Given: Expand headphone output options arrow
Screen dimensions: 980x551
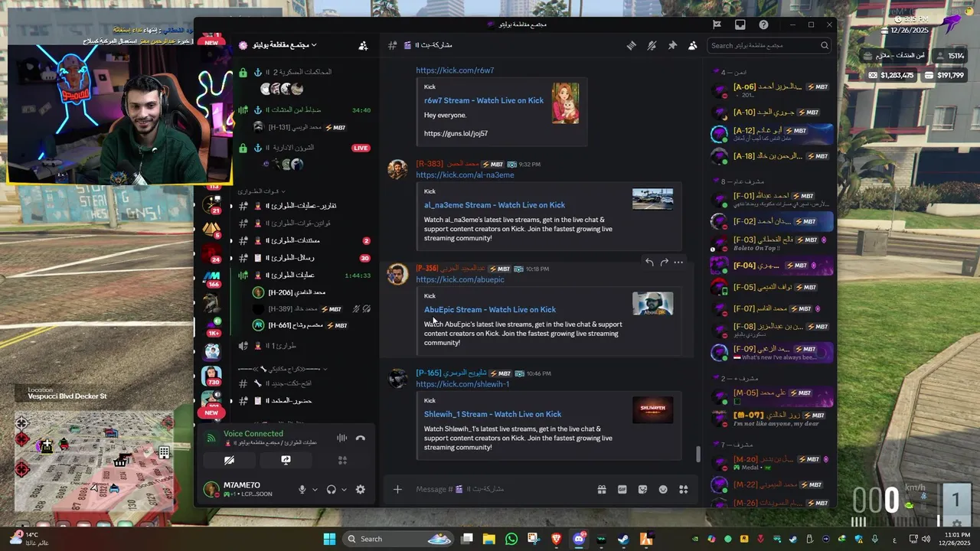Looking at the screenshot, I should tap(344, 490).
